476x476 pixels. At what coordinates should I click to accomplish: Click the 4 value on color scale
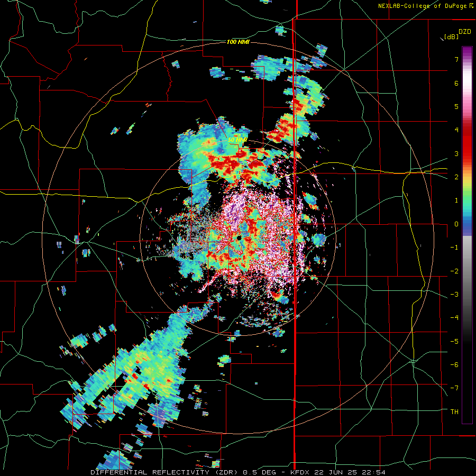pyautogui.click(x=456, y=130)
